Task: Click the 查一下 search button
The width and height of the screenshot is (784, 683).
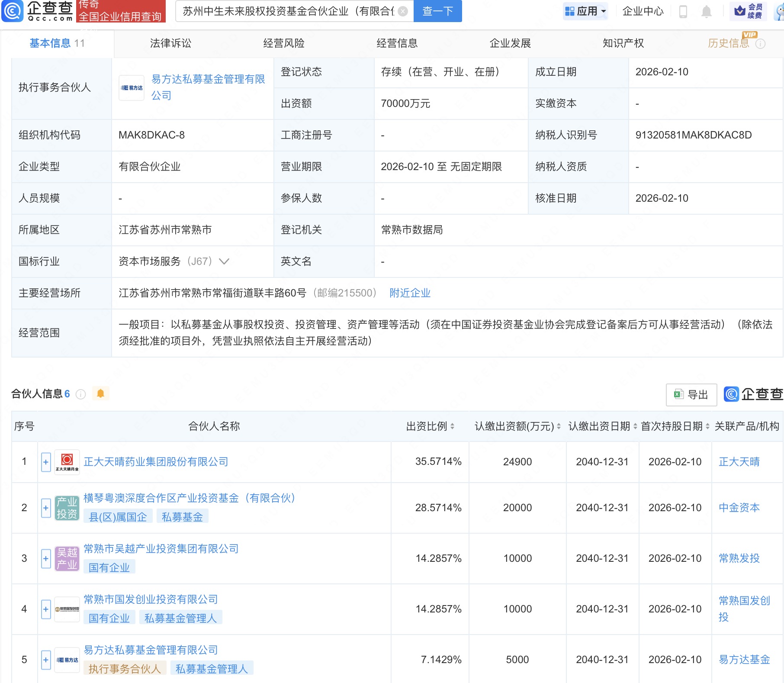Action: click(437, 11)
